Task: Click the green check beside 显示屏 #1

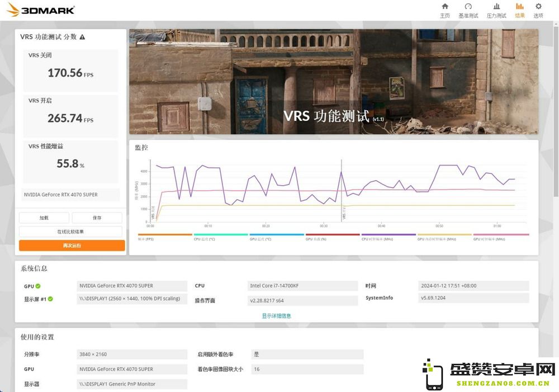Action: [x=50, y=299]
